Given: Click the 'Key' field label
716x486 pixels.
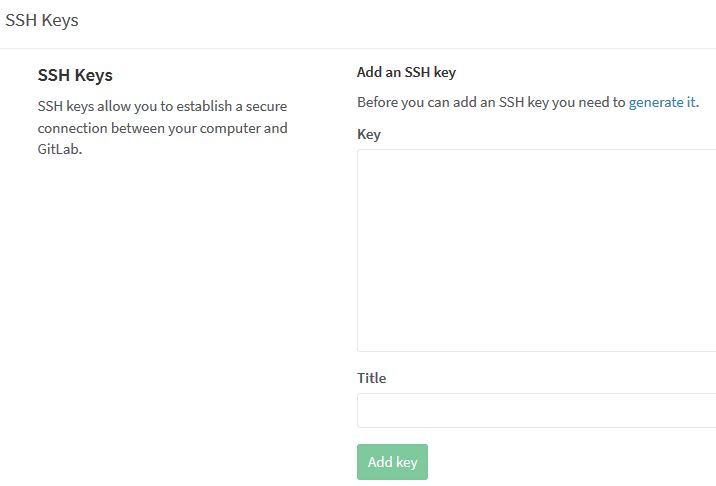Looking at the screenshot, I should 369,134.
